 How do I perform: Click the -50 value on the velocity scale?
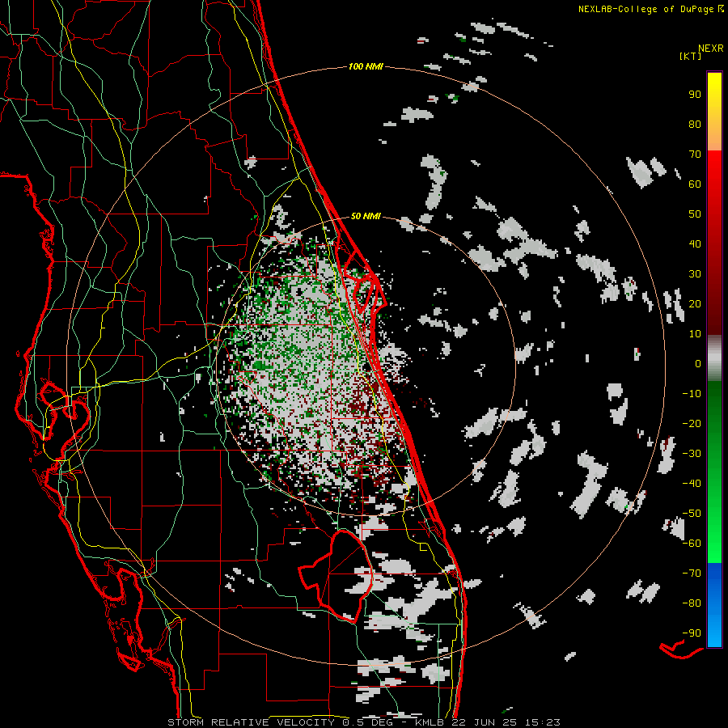pos(692,514)
